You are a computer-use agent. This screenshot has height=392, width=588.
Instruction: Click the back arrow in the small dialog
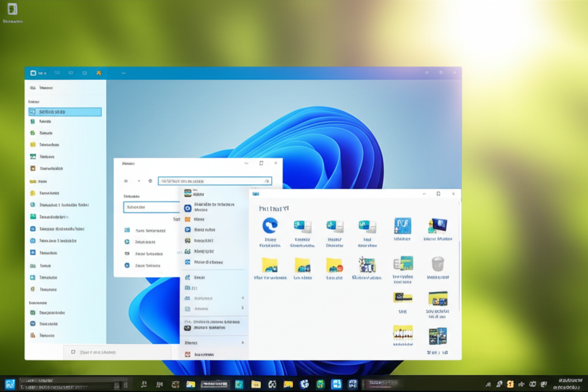[x=126, y=181]
